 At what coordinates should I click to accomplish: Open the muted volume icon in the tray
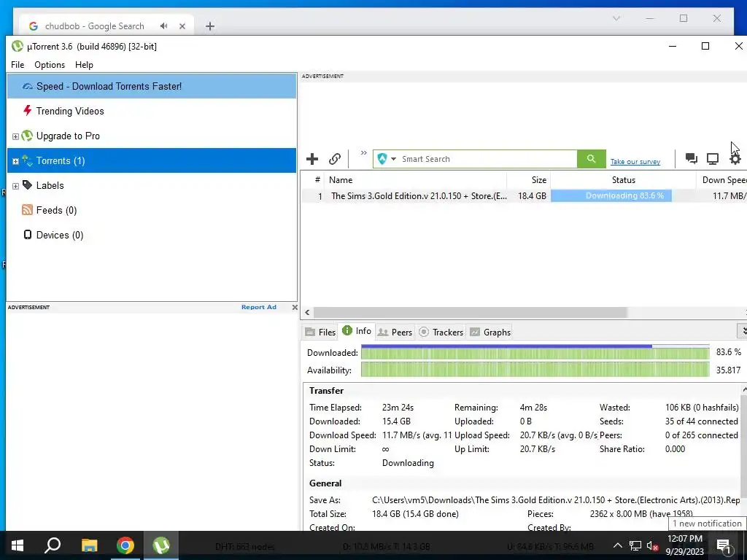(652, 545)
